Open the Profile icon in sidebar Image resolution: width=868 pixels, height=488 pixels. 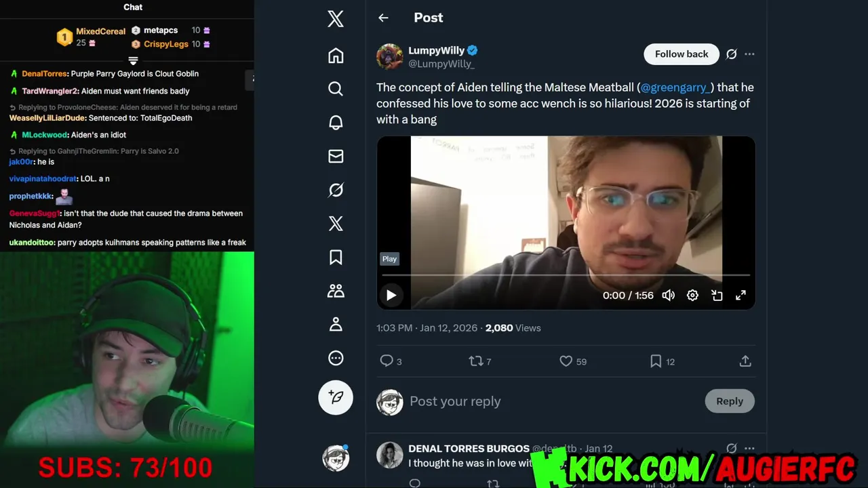(x=336, y=325)
